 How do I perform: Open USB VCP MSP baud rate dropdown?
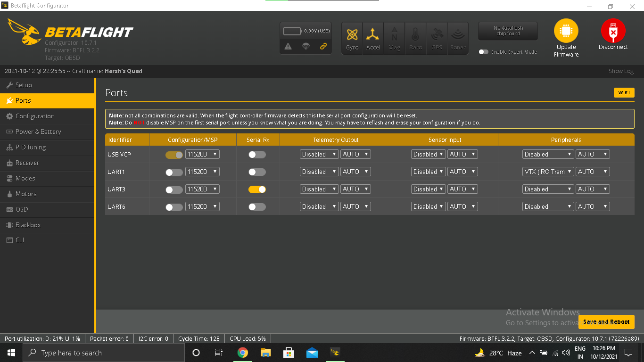[202, 155]
